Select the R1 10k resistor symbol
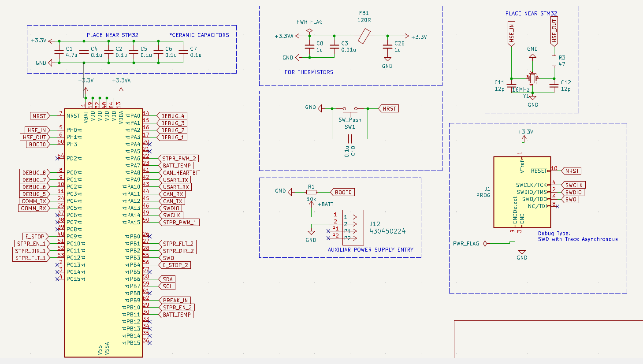 [311, 192]
